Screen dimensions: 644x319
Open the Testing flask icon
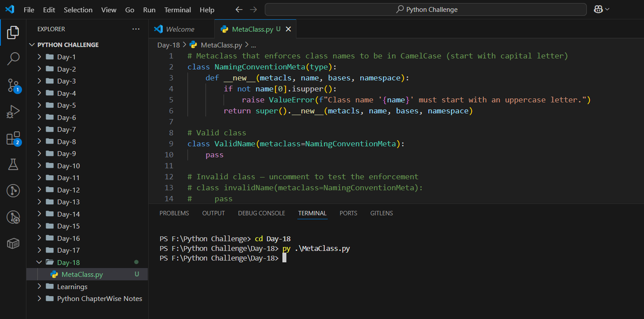click(13, 164)
